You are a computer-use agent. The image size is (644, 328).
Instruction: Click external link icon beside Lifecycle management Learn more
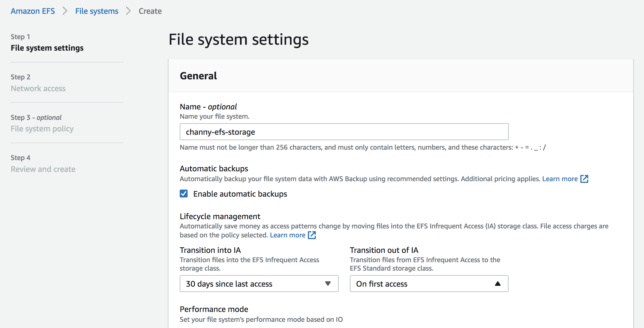click(312, 235)
